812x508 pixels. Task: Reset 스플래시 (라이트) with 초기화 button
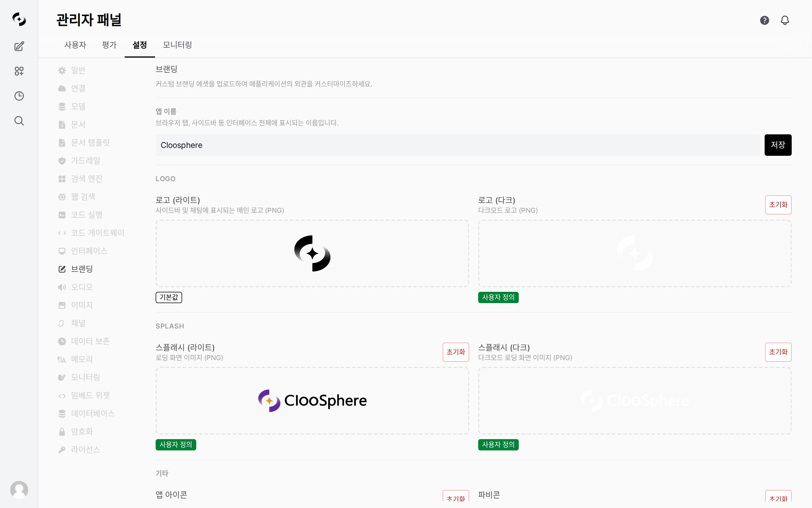456,352
